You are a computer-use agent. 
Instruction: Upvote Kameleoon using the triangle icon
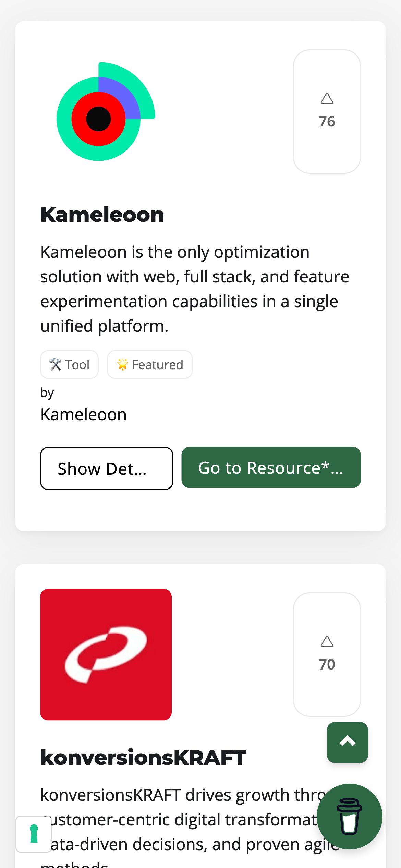(x=327, y=99)
